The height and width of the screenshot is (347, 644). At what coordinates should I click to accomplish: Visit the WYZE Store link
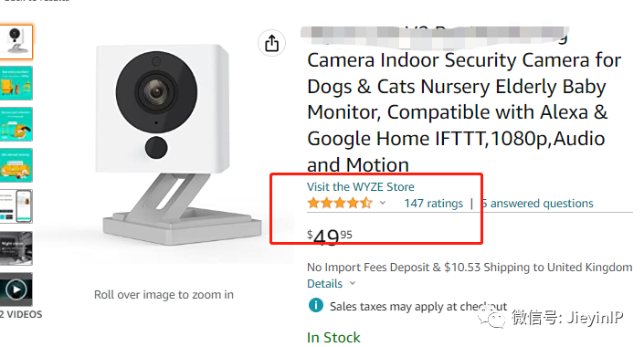pyautogui.click(x=361, y=187)
